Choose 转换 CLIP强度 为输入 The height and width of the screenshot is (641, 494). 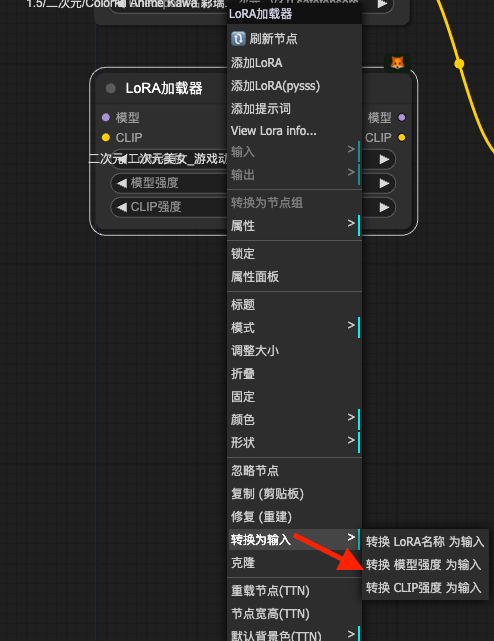click(425, 588)
